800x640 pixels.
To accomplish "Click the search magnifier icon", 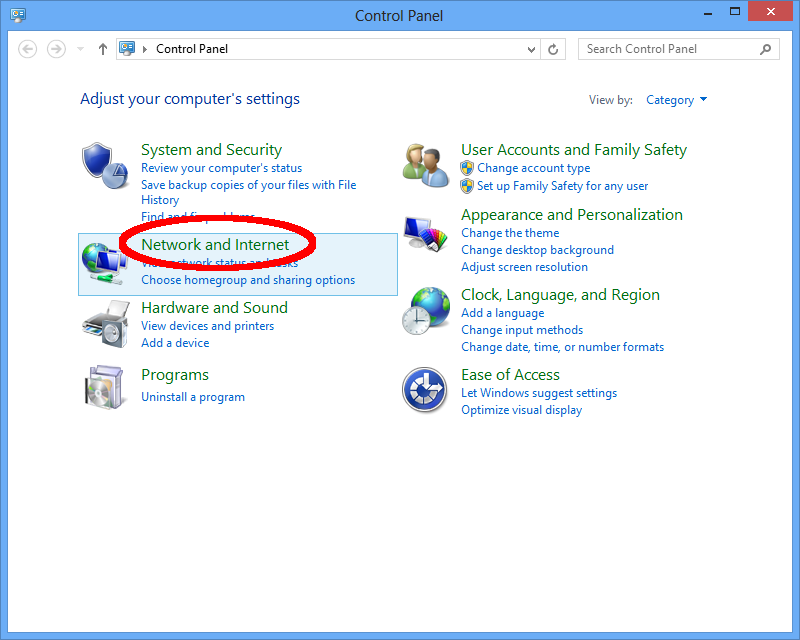I will tap(765, 49).
